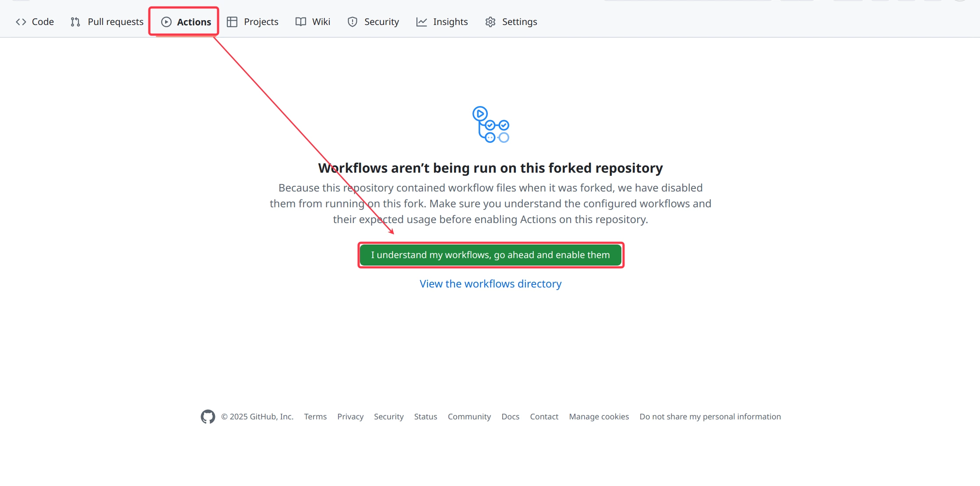
Task: Click the workflow diagram illustration
Action: pos(490,125)
